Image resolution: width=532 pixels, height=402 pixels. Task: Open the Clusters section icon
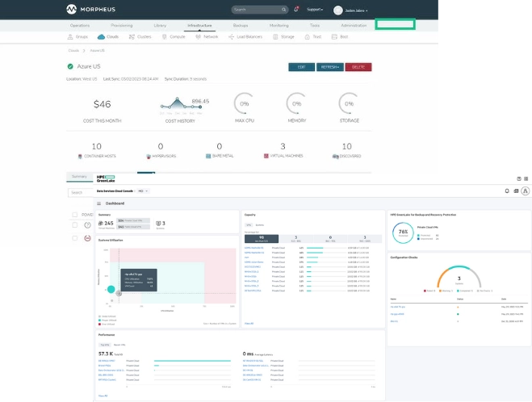132,36
